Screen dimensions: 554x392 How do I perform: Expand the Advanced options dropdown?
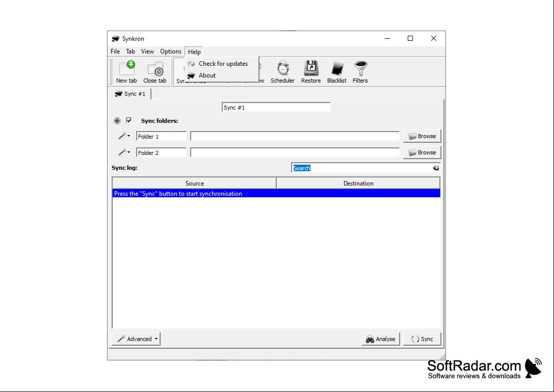pos(136,338)
